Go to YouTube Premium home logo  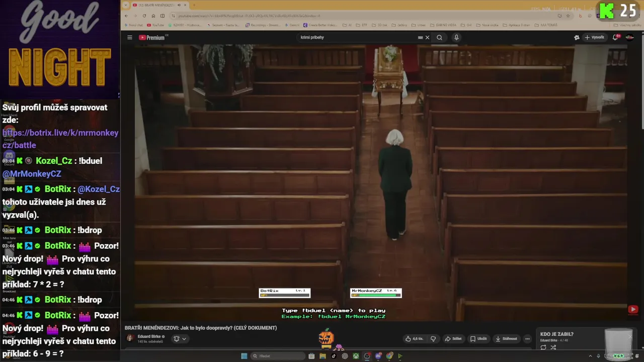click(152, 37)
